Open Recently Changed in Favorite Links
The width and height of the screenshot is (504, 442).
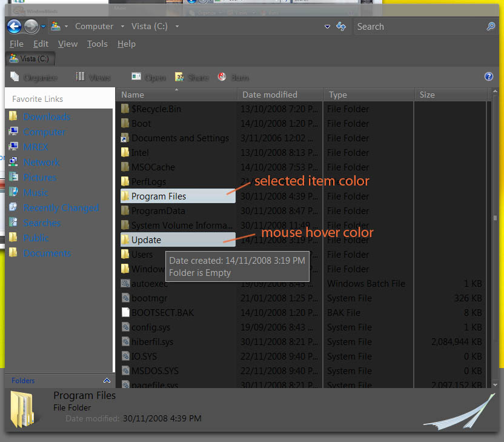coord(61,208)
